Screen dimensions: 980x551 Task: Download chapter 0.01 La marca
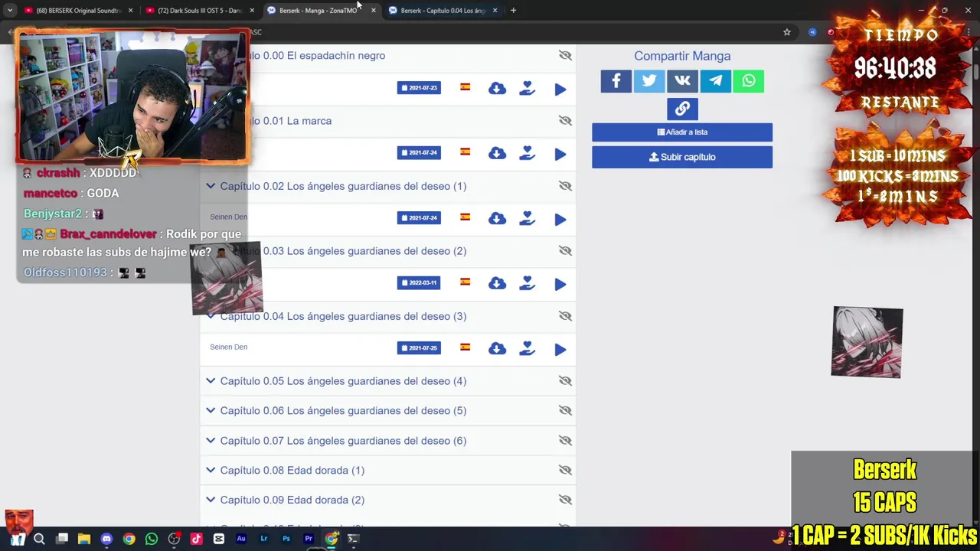click(x=497, y=154)
